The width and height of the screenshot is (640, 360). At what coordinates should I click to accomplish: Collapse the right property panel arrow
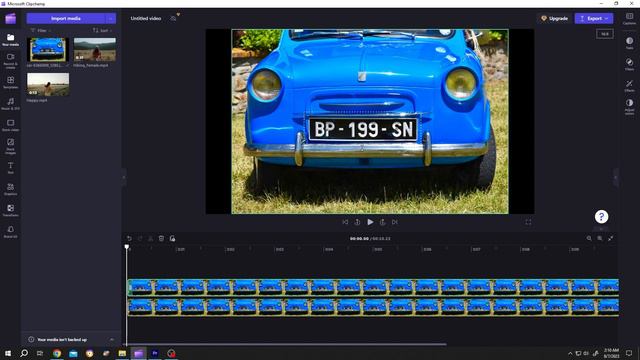pyautogui.click(x=616, y=177)
